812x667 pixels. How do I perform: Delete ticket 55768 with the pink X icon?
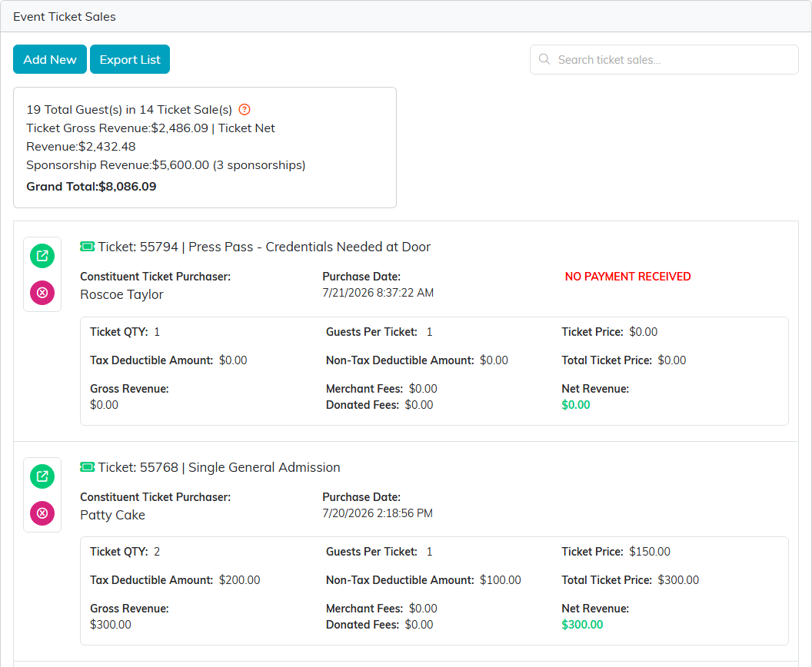click(42, 513)
